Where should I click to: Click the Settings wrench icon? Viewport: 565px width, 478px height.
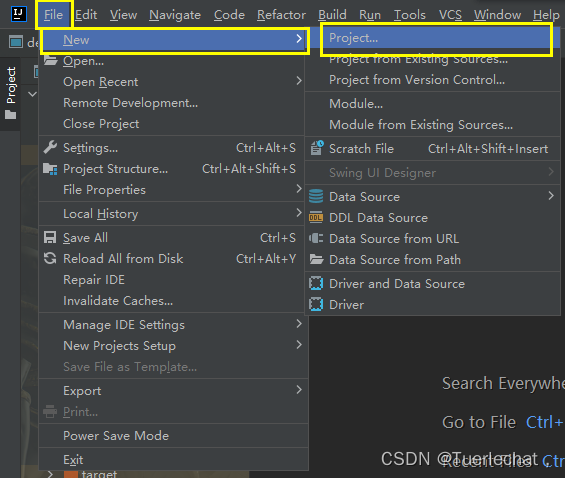(50, 147)
